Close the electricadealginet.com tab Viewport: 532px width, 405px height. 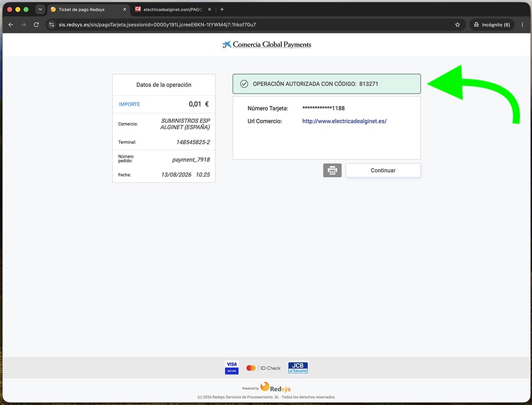point(210,10)
